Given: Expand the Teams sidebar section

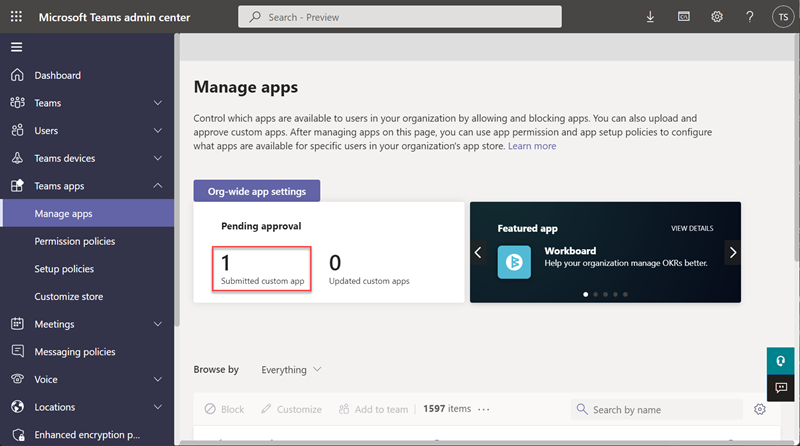Looking at the screenshot, I should point(158,103).
